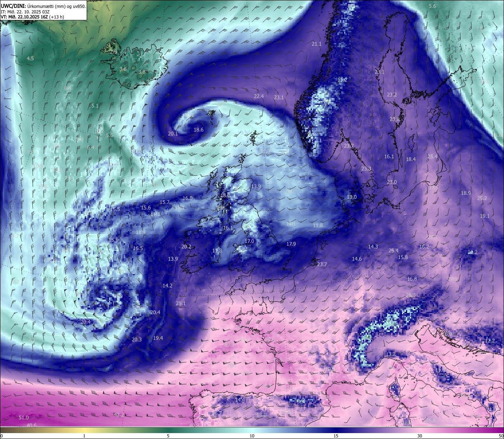Click the 23.2 value over Finland
Viewport: 504px width, 439px height.
392,95
